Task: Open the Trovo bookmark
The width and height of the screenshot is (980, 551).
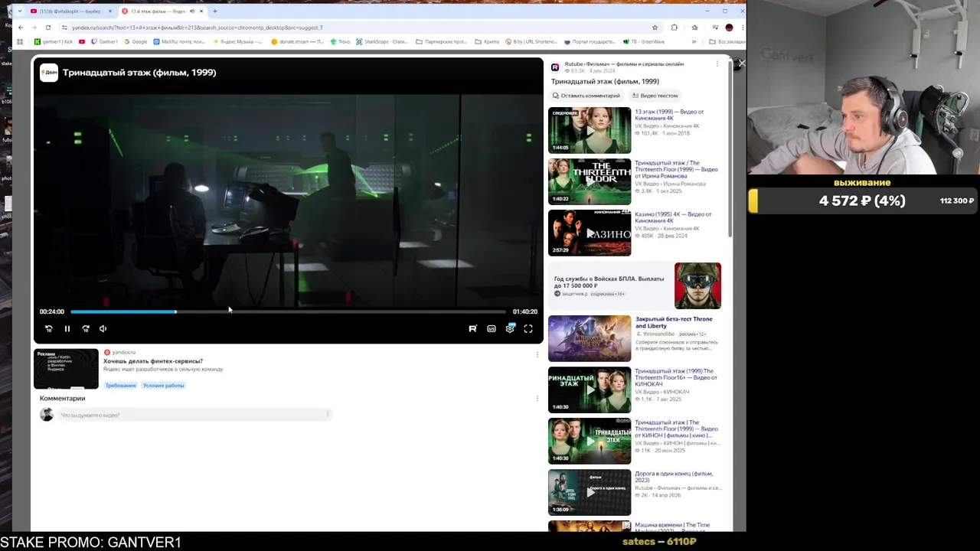Action: [340, 42]
